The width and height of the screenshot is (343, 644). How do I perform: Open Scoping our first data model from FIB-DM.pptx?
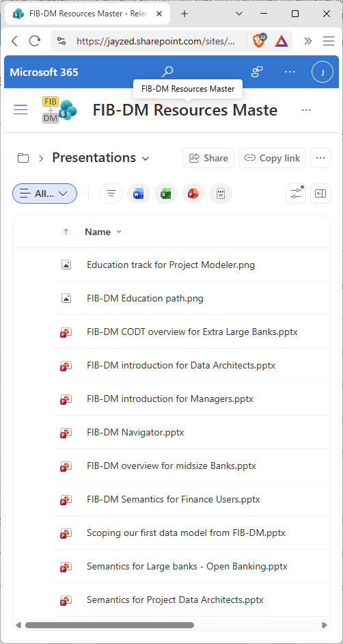(x=186, y=533)
